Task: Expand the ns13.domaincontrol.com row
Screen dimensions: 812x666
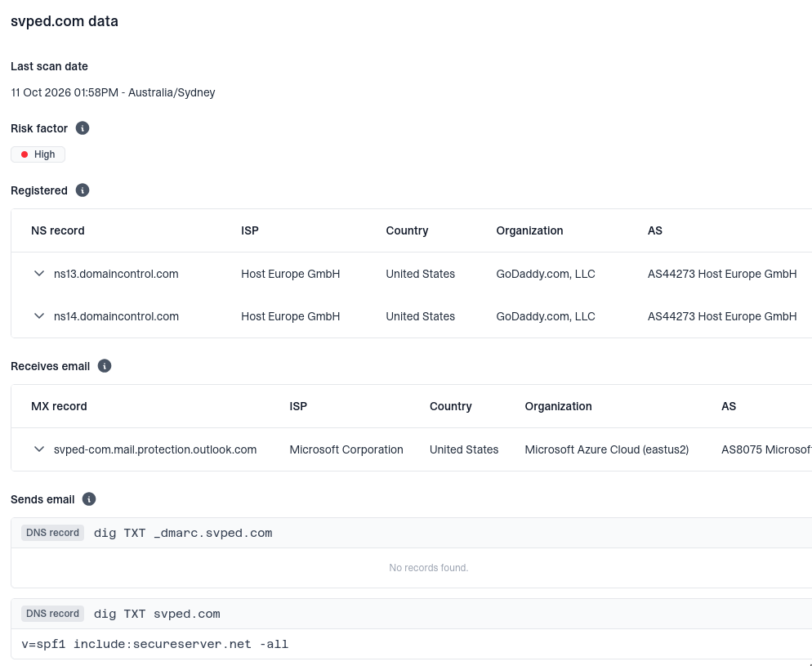Action: coord(39,274)
